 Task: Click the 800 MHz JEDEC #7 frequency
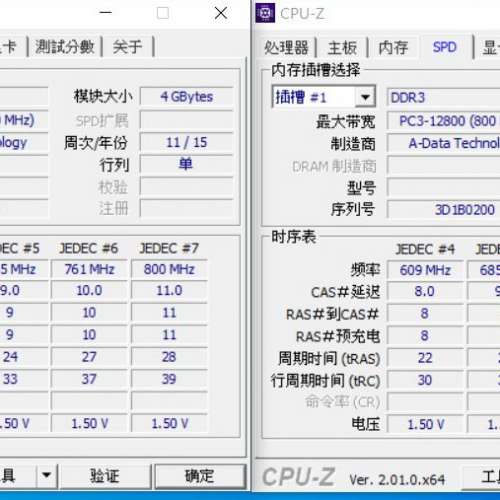(x=169, y=269)
